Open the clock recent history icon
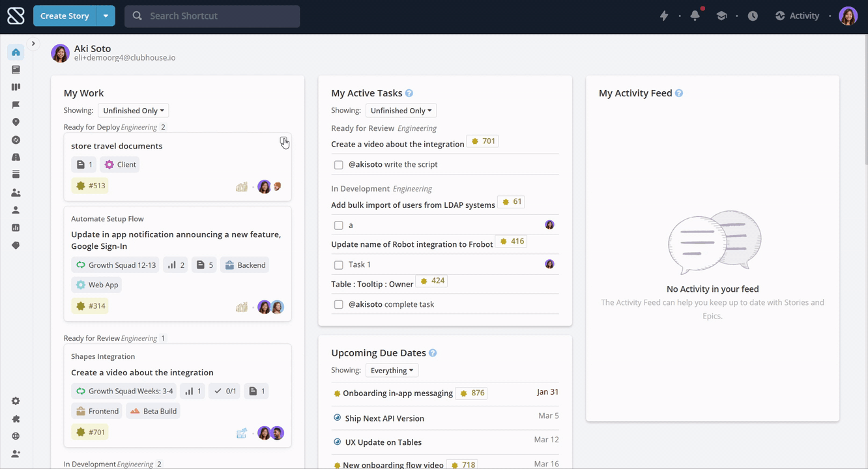 pyautogui.click(x=753, y=16)
